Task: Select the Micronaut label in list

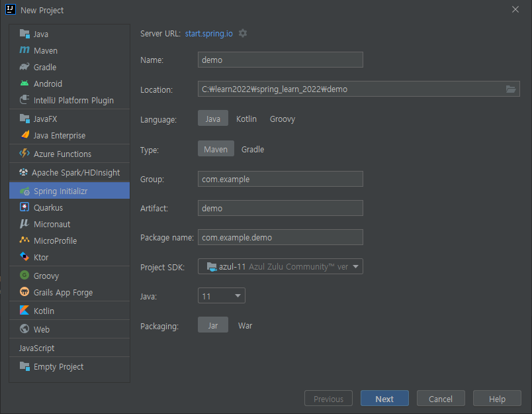Action: point(52,224)
